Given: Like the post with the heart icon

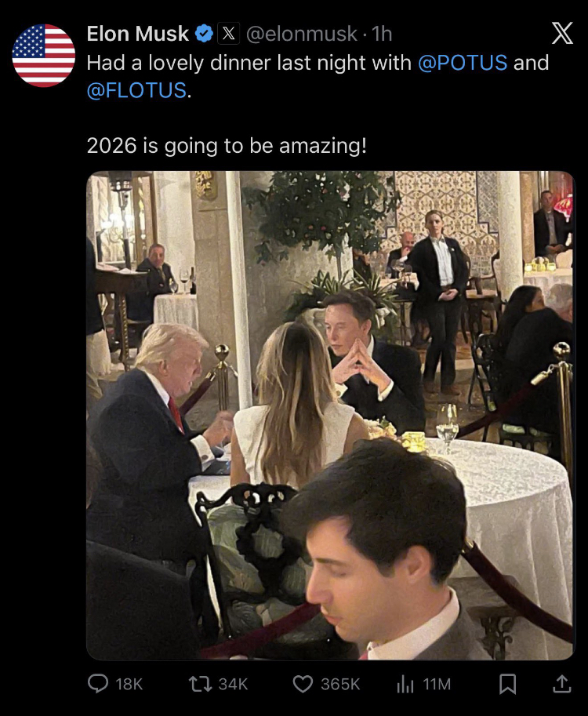Looking at the screenshot, I should click(x=303, y=684).
